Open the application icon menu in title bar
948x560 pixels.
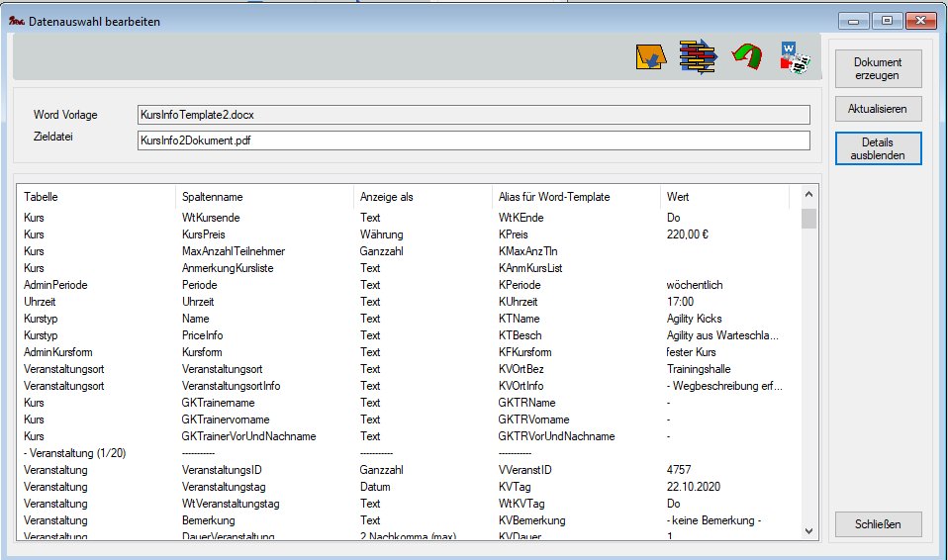point(16,20)
